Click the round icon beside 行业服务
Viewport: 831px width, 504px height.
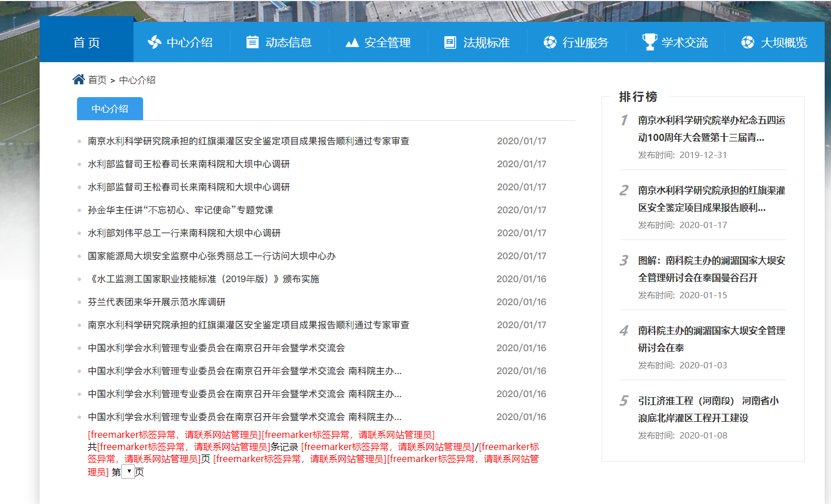pos(550,42)
